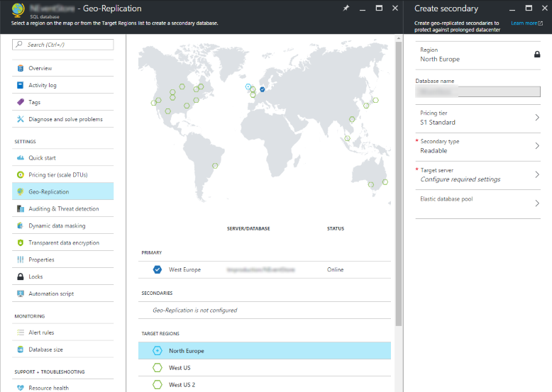Click the West US 2 hexagon icon

pyautogui.click(x=158, y=385)
